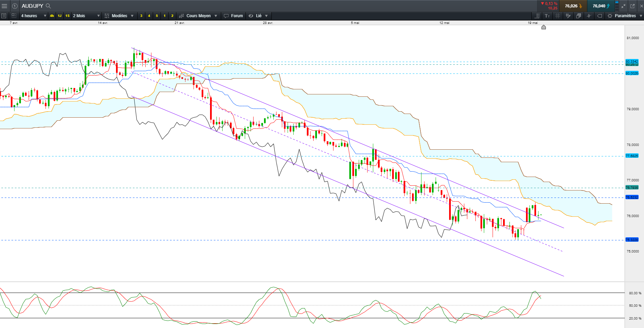This screenshot has width=644, height=328.
Task: Click the home marker above the chart
Action: pyautogui.click(x=544, y=27)
